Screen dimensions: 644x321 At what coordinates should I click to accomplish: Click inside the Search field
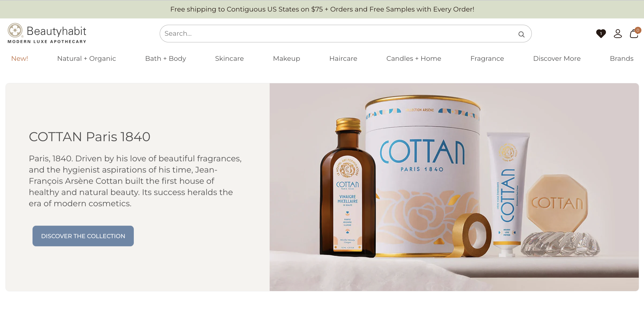coord(345,34)
